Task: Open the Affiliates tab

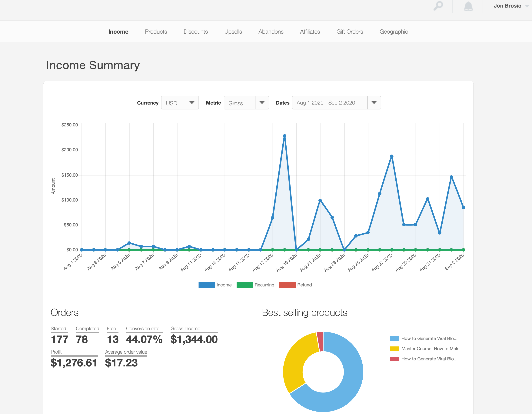Action: pyautogui.click(x=310, y=32)
